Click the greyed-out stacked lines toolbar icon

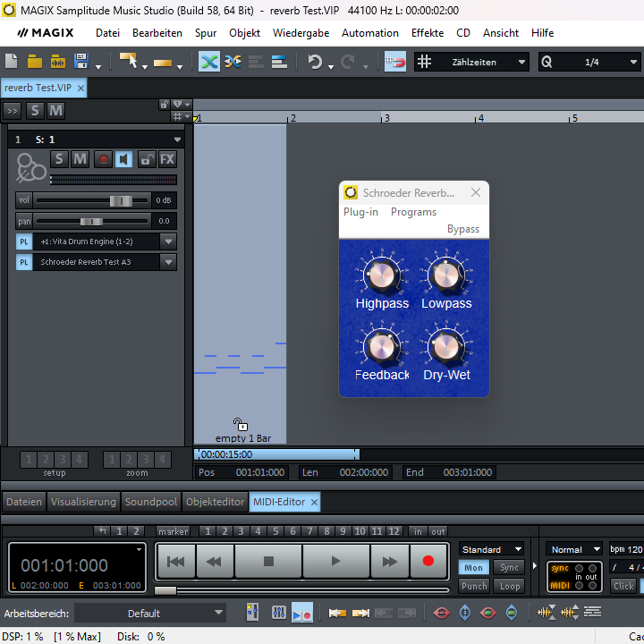tap(256, 62)
